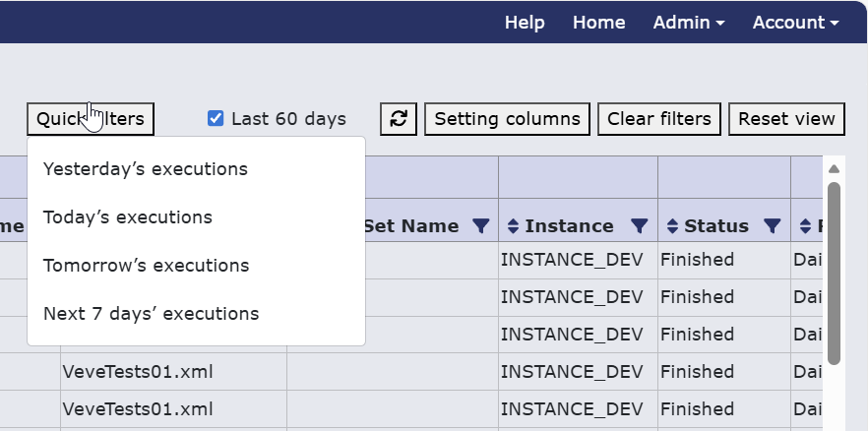Open the Instance column filter funnel
Image resolution: width=868 pixels, height=431 pixels.
(x=640, y=225)
